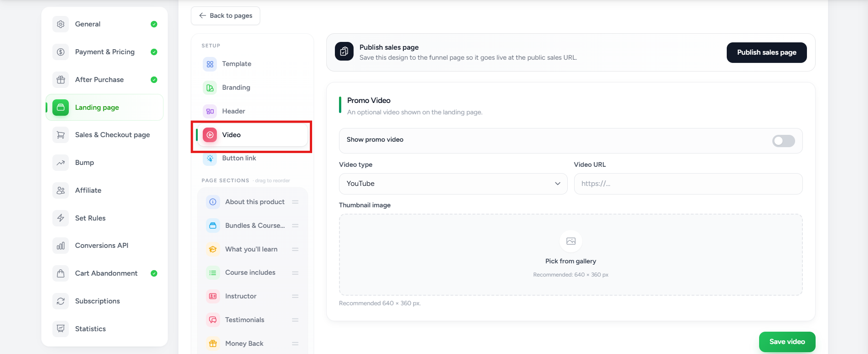Focus the Video URL input field
868x354 pixels.
[688, 184]
